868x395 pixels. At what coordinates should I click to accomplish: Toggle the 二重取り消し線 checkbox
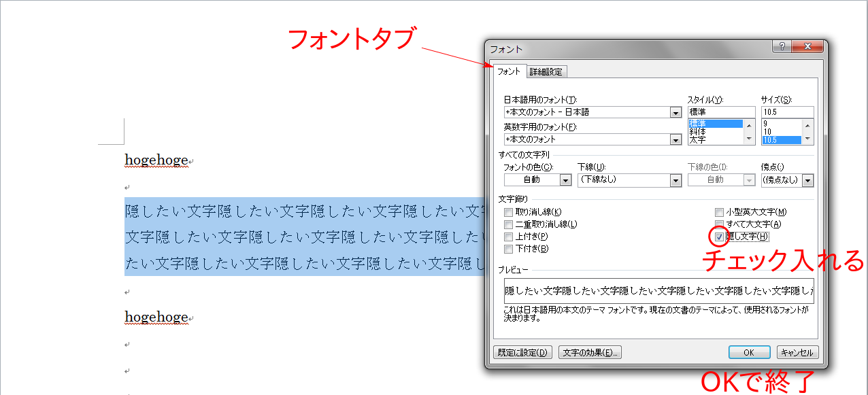point(508,224)
